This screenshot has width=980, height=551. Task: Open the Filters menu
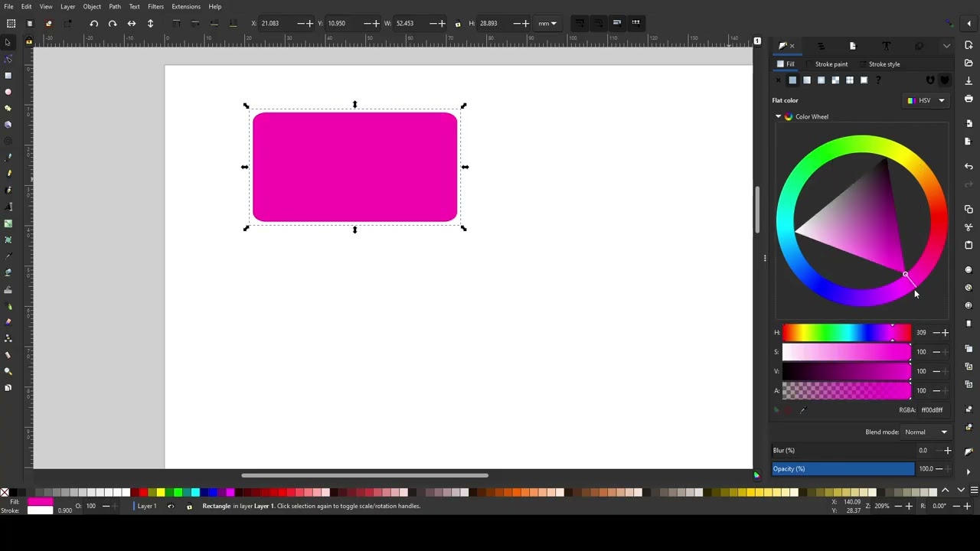pos(155,6)
